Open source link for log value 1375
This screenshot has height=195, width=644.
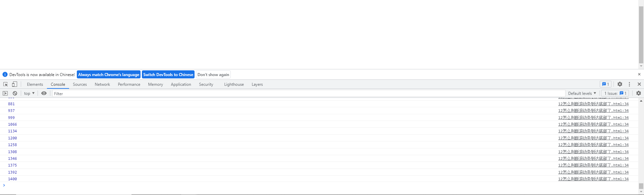(593, 165)
